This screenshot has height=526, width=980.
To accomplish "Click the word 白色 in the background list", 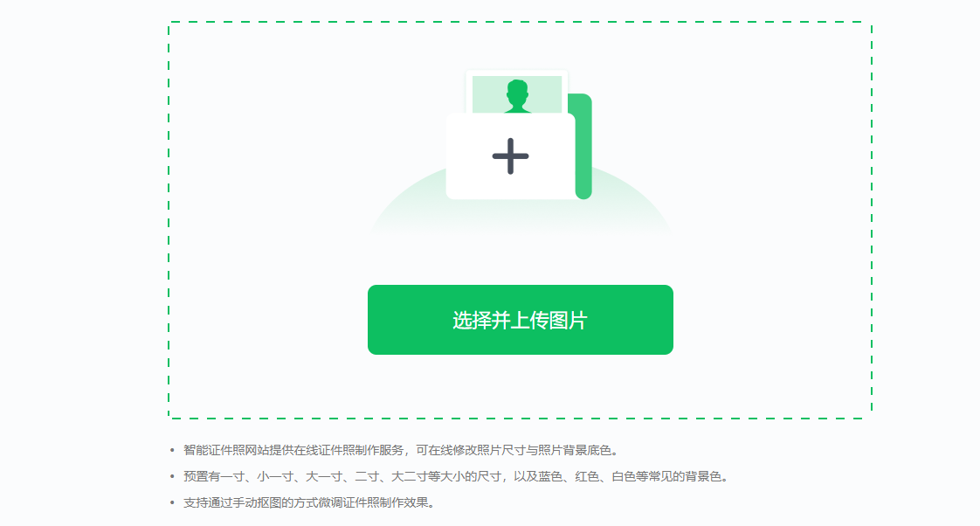I will coord(624,476).
